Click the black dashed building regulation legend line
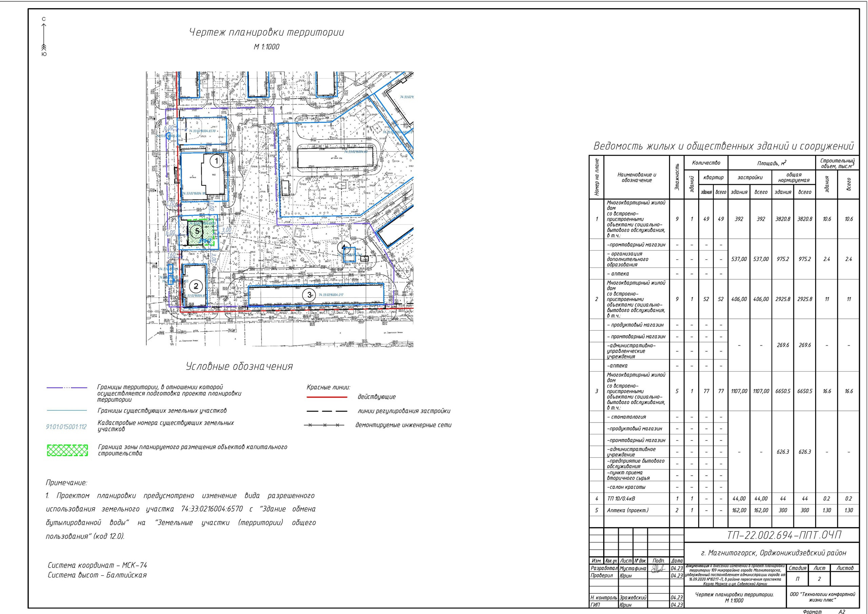 [x=327, y=411]
